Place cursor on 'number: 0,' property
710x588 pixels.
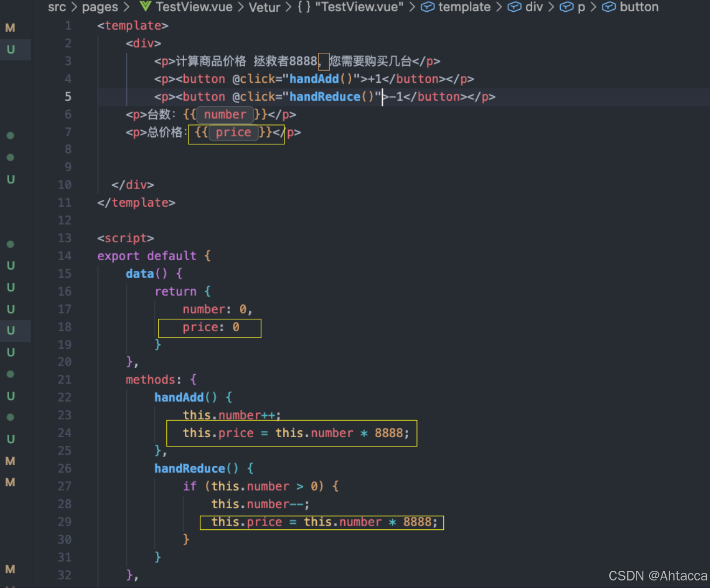[218, 309]
